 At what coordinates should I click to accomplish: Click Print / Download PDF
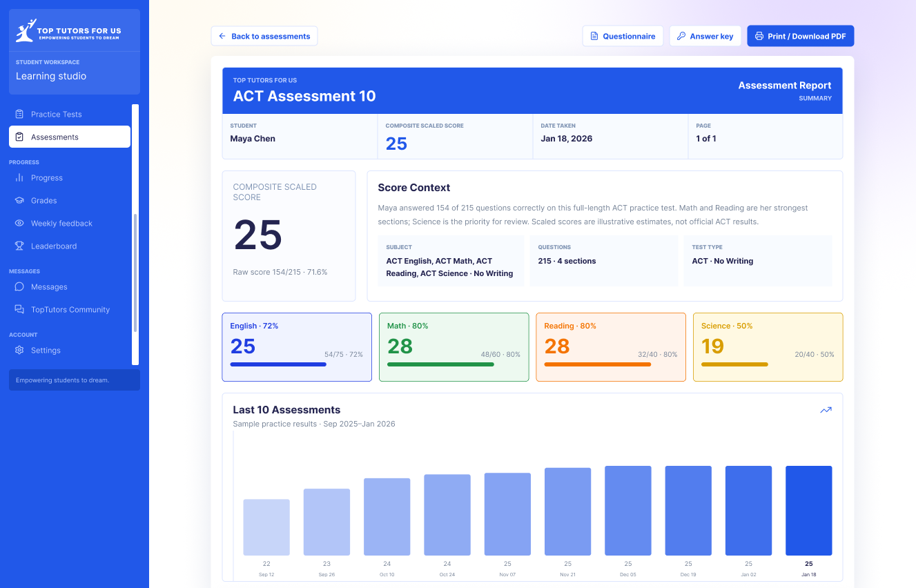click(x=801, y=36)
